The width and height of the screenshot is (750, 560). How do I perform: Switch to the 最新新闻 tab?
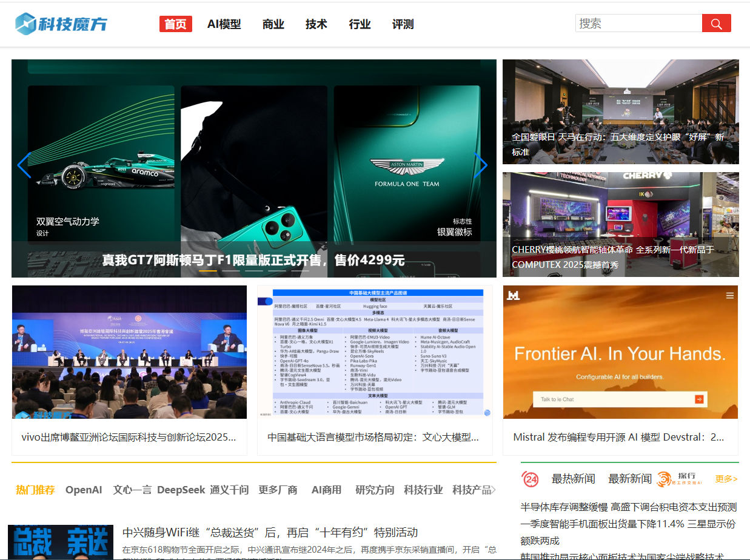click(629, 479)
